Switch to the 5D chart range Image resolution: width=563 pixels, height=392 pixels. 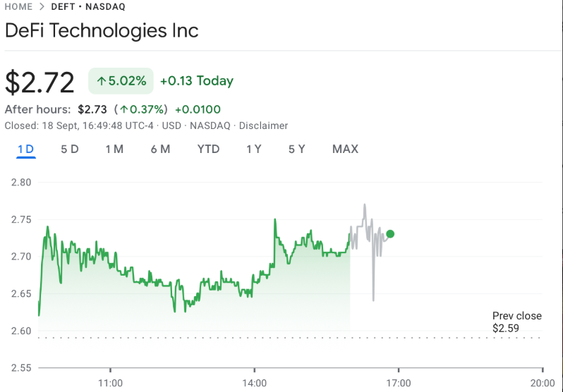69,149
